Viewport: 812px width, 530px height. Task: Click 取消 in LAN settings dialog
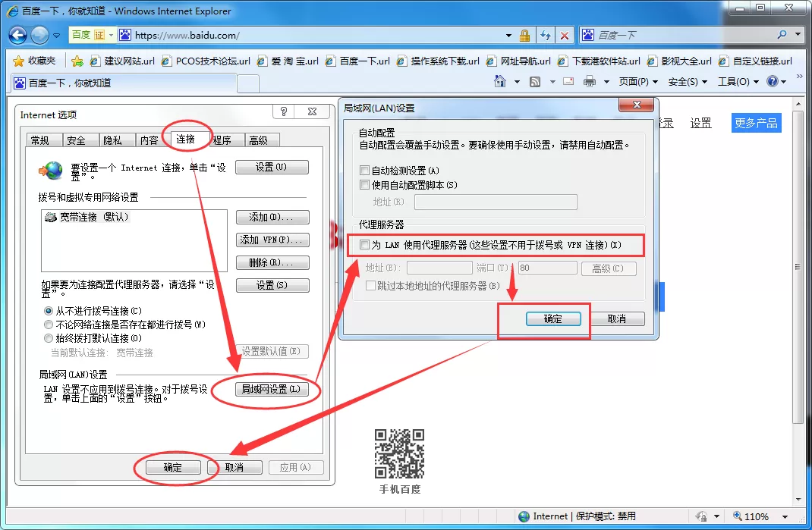[x=617, y=318]
